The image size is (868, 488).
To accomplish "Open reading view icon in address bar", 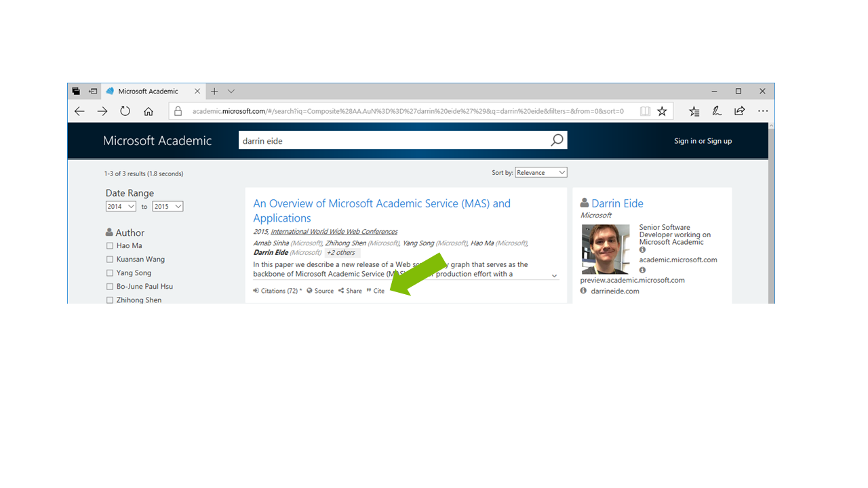I will click(645, 111).
